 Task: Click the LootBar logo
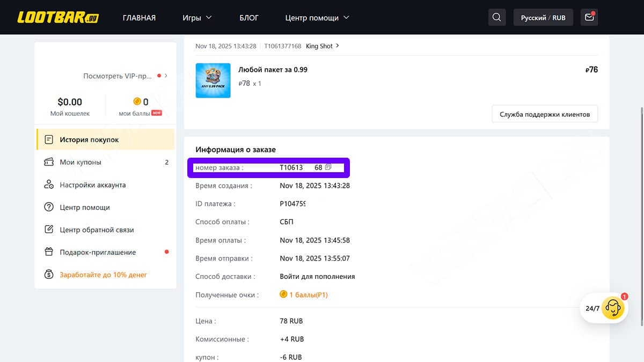(x=51, y=18)
